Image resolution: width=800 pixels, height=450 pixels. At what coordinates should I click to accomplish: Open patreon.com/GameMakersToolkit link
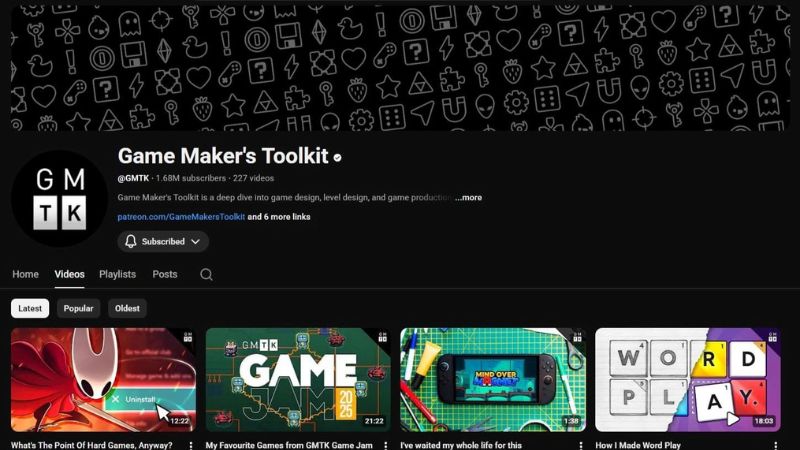[x=181, y=217]
